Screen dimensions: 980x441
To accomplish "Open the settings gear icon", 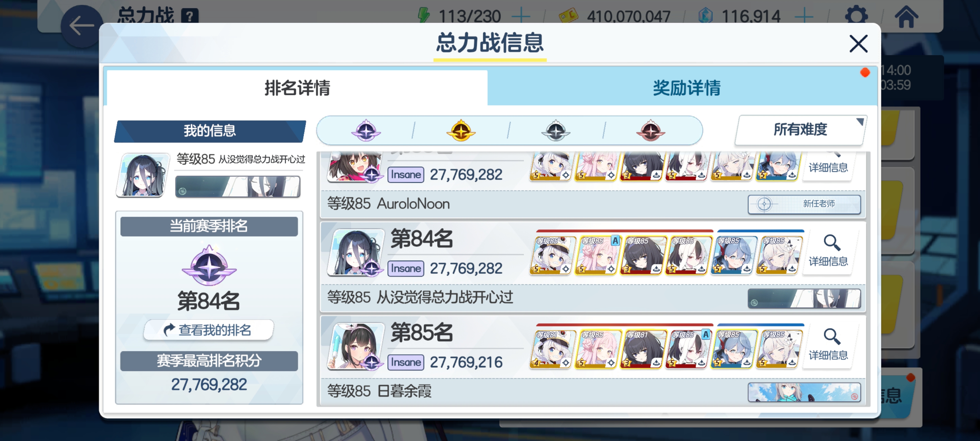I will pyautogui.click(x=856, y=16).
